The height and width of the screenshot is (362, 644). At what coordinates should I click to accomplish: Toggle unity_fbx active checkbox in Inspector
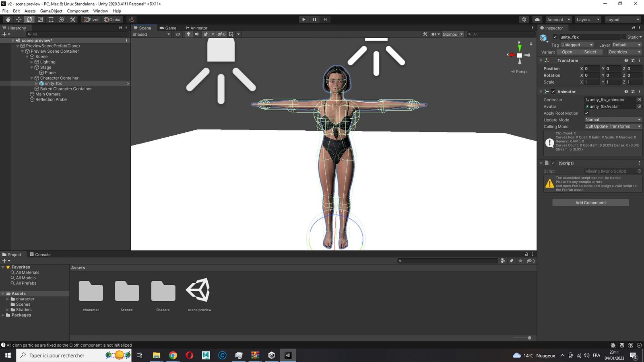pyautogui.click(x=555, y=37)
